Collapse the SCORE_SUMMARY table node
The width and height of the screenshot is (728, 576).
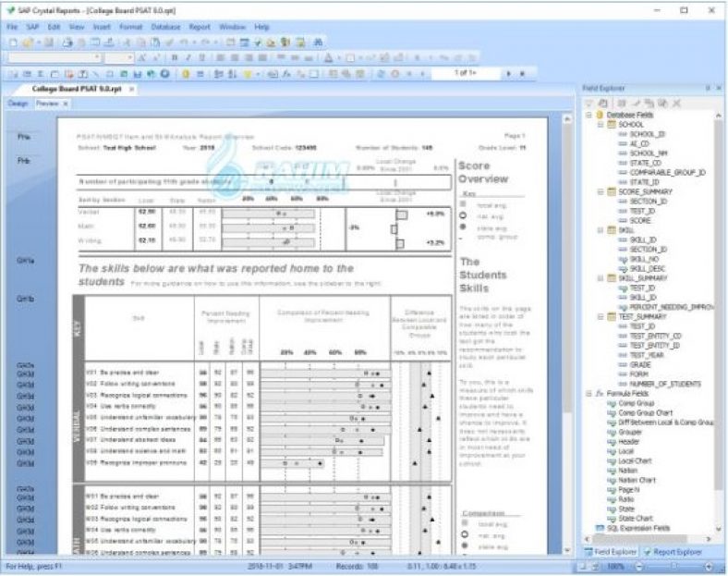click(601, 191)
